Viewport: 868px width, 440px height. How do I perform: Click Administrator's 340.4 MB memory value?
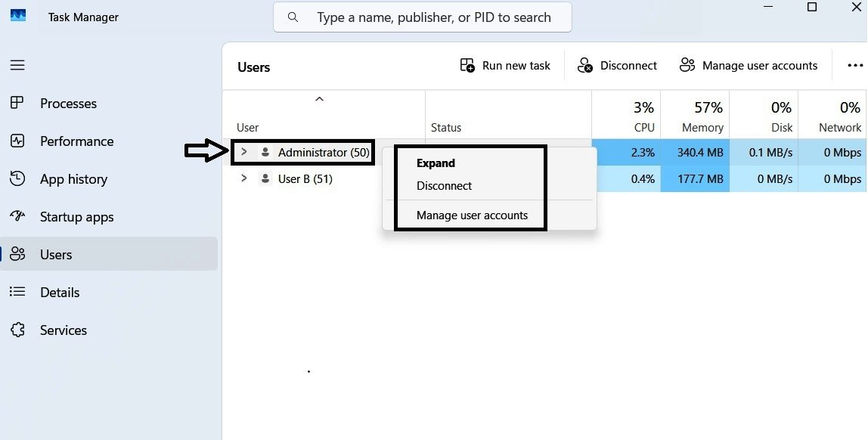click(x=700, y=153)
